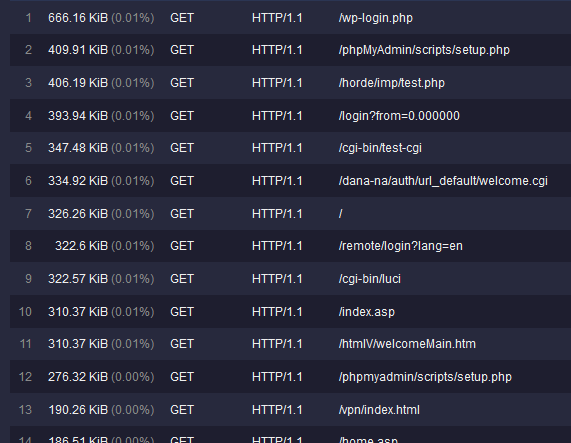The image size is (571, 443).
Task: Click the /cgi-bin/luci path
Action: (370, 279)
